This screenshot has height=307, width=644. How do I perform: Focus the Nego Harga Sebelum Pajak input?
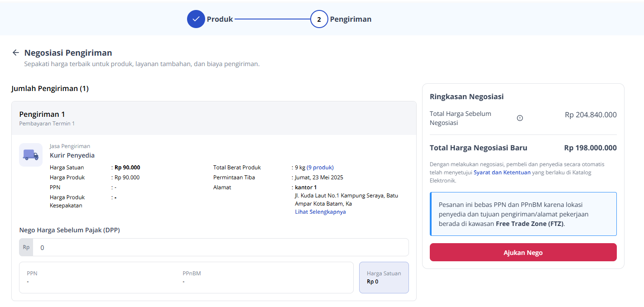point(221,248)
